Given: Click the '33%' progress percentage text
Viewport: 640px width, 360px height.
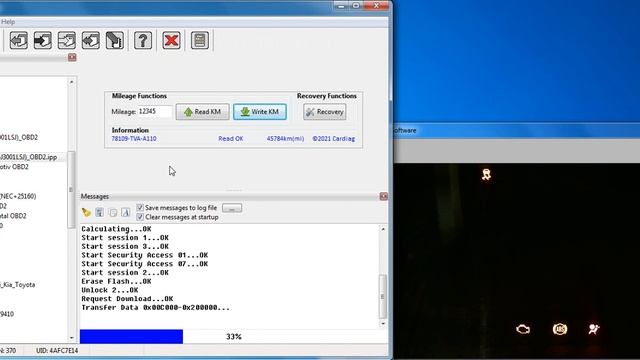Looking at the screenshot, I should click(234, 337).
